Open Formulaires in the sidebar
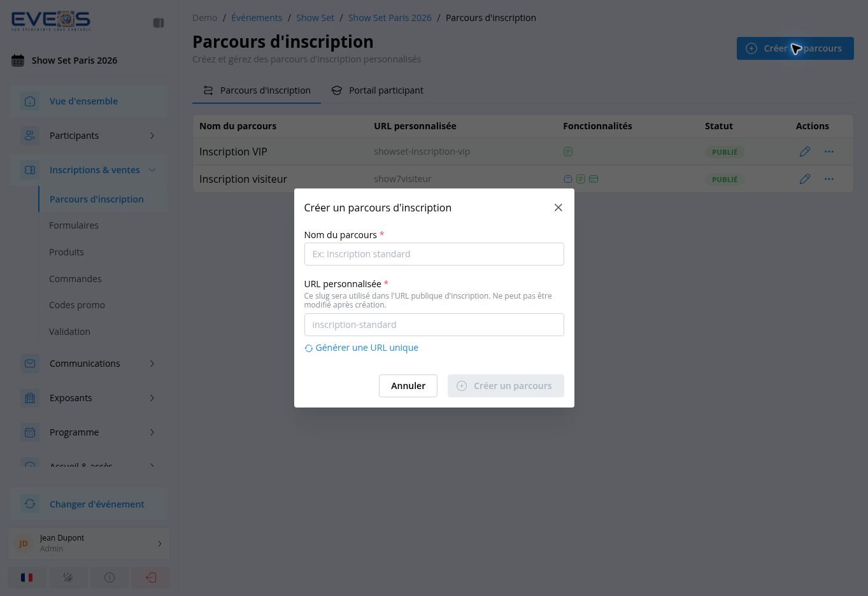Image resolution: width=868 pixels, height=596 pixels. tap(74, 225)
